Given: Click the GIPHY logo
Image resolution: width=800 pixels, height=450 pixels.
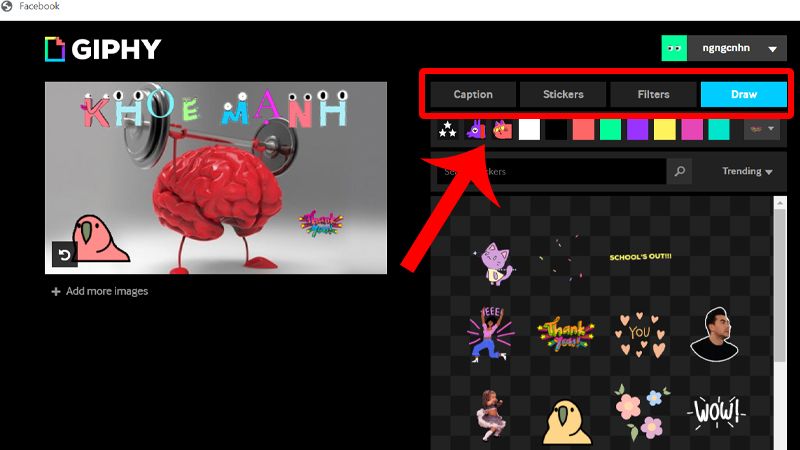Looking at the screenshot, I should tap(103, 49).
